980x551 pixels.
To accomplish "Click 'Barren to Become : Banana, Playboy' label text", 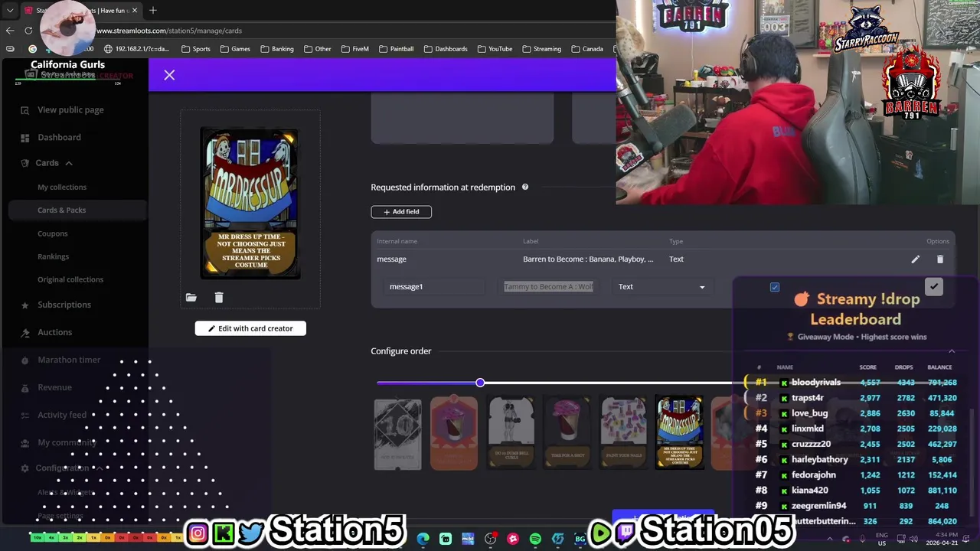I will coord(588,259).
